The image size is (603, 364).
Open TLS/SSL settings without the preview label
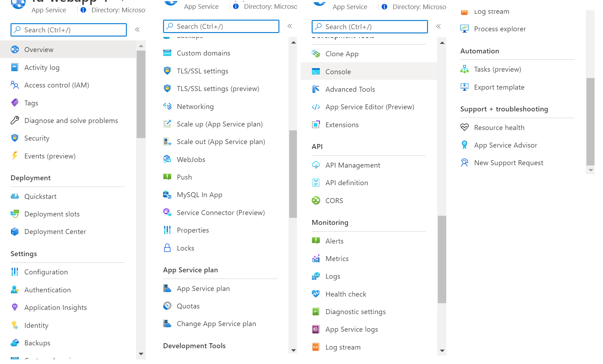click(x=202, y=71)
